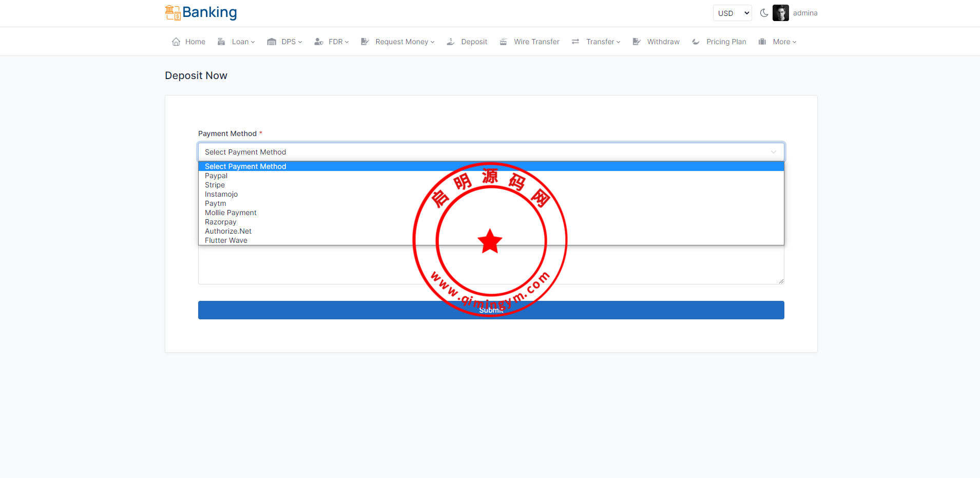Select Stripe as payment method
Viewport: 980px width, 478px height.
(x=215, y=185)
